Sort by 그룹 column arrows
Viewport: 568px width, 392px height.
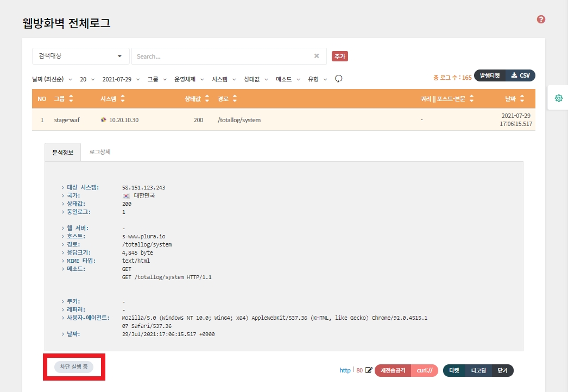pyautogui.click(x=71, y=99)
